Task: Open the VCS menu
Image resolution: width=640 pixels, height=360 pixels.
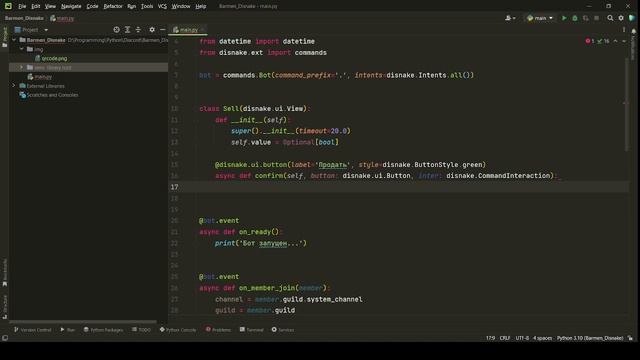Action: 162,7
